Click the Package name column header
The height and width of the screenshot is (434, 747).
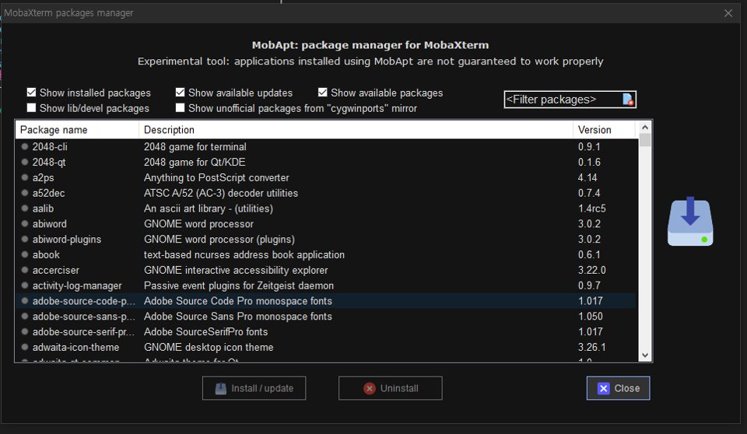pos(77,130)
